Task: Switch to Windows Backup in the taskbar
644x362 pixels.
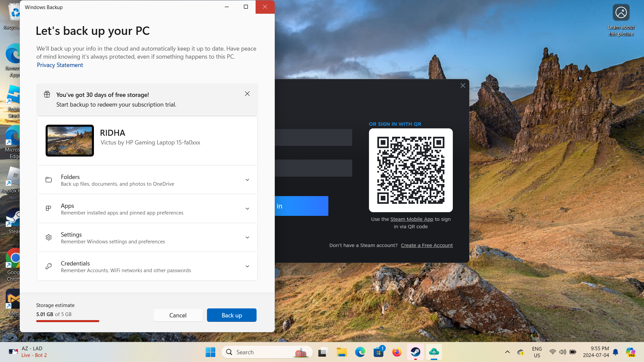Action: pyautogui.click(x=434, y=352)
